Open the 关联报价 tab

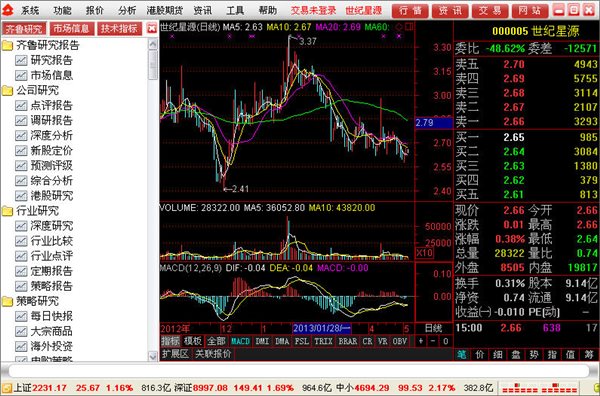tap(213, 354)
